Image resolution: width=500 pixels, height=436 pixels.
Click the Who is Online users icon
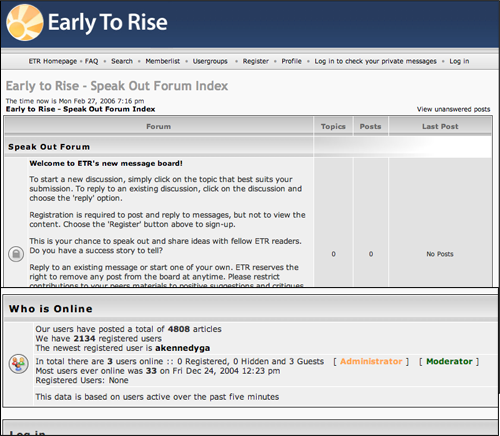(x=18, y=364)
